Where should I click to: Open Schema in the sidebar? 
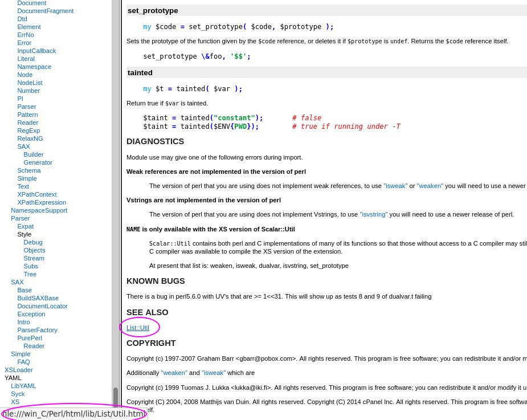point(29,170)
